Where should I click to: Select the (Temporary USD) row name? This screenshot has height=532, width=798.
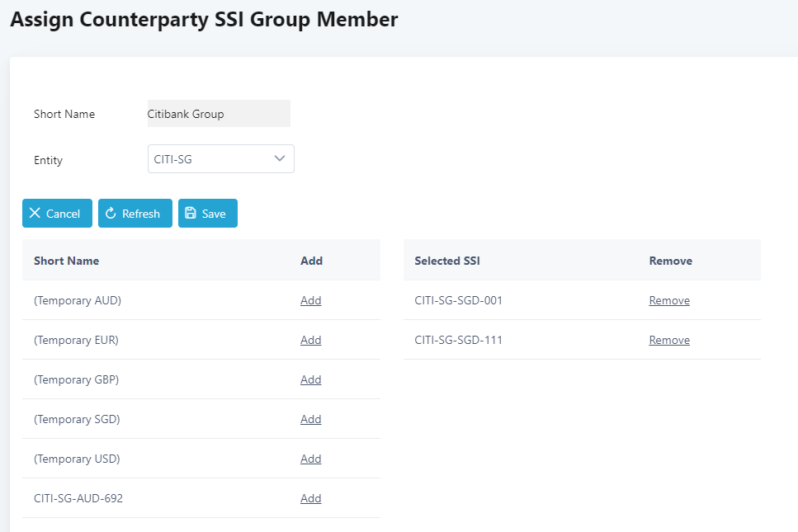[x=77, y=459]
